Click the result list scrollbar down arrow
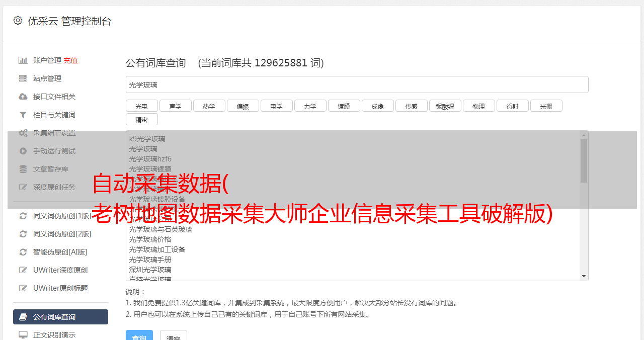 coord(584,276)
